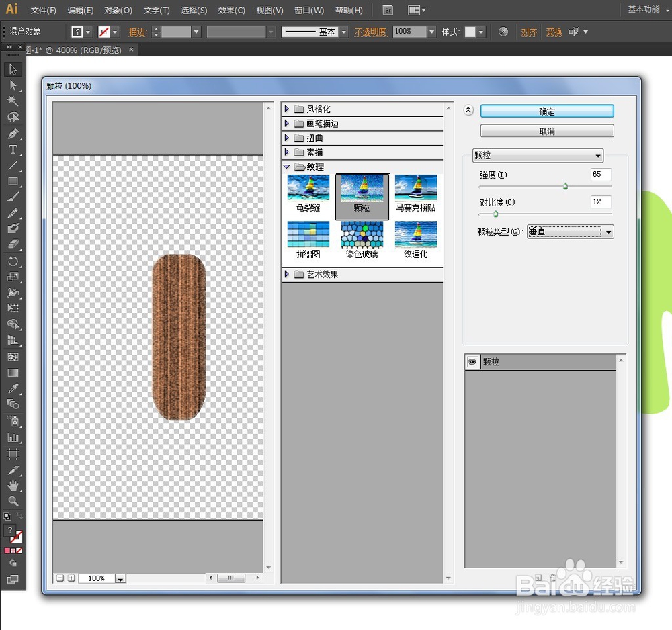Expand the 艺术效果 filter folder

click(287, 274)
